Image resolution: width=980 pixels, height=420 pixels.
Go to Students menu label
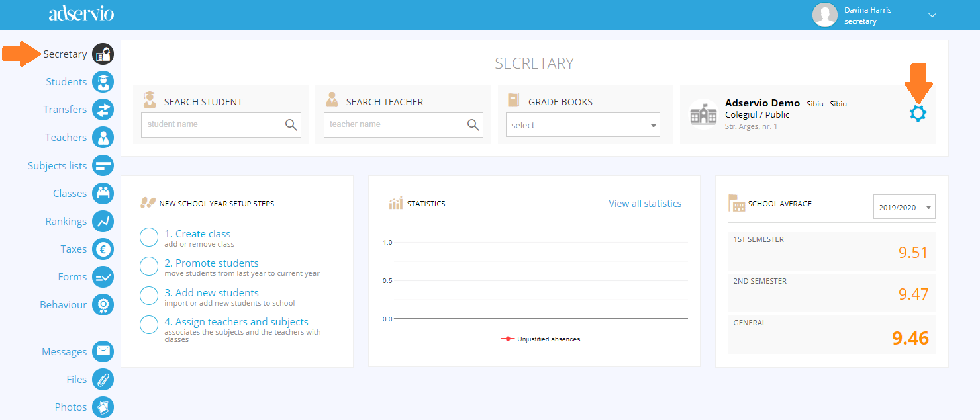click(x=66, y=82)
